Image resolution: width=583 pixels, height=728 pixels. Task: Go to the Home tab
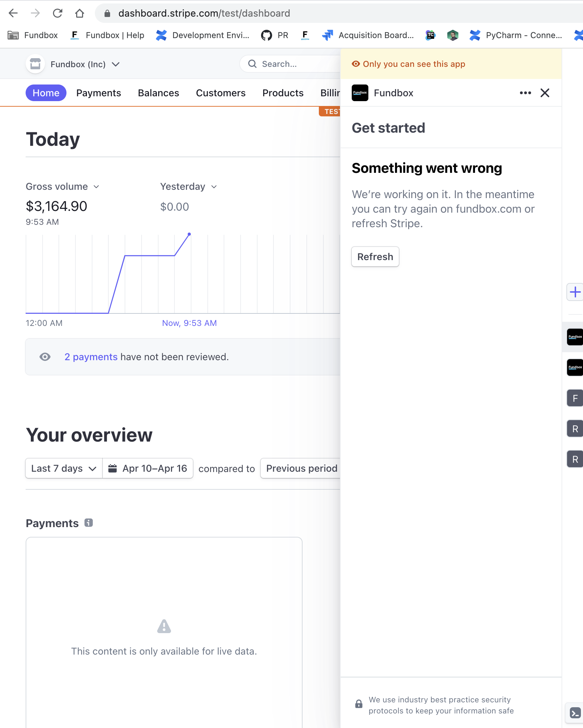[46, 93]
